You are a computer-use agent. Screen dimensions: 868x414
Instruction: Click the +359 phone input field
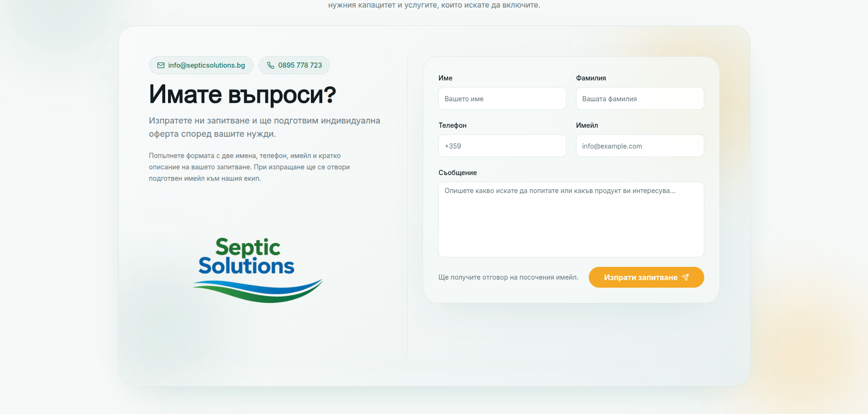pos(502,146)
